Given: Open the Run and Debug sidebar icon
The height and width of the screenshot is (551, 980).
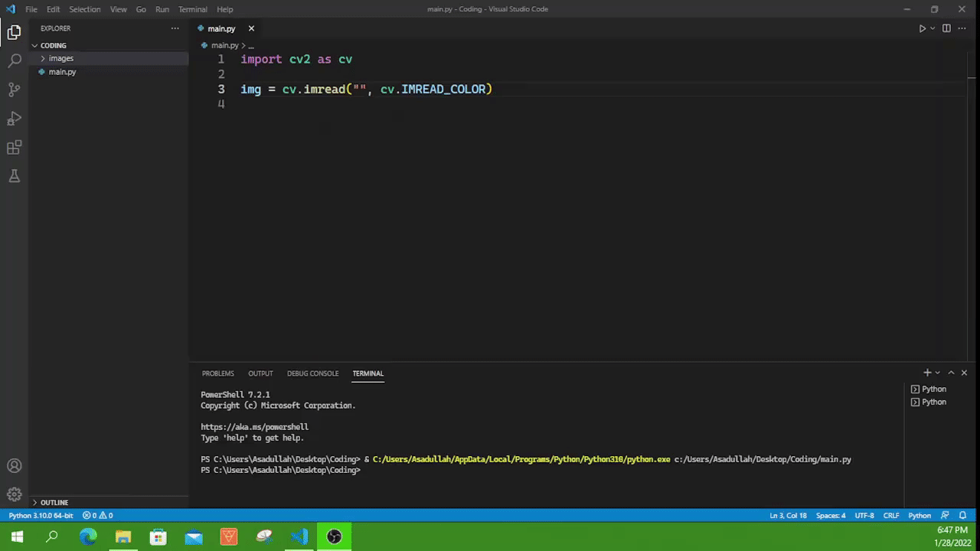Looking at the screenshot, I should [14, 119].
